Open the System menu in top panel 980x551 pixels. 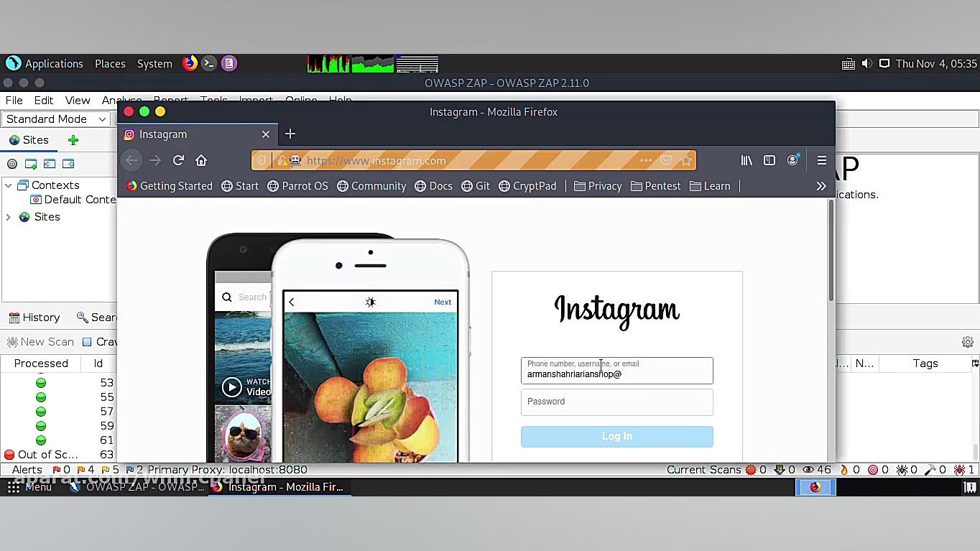[x=154, y=63]
